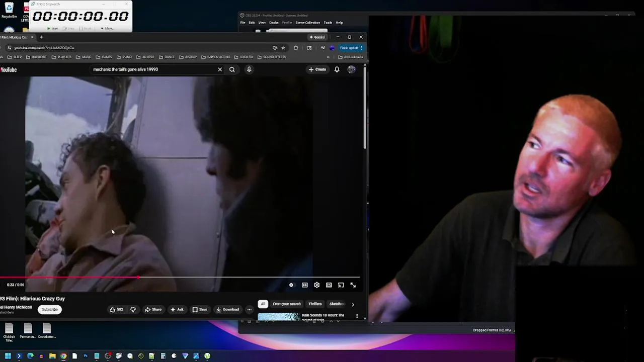
Task: Open the DANCE bookmarks folder
Action: click(167, 57)
